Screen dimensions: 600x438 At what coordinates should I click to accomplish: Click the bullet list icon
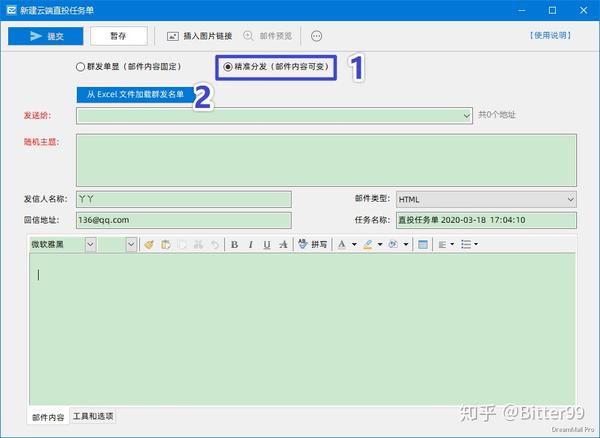pyautogui.click(x=466, y=244)
